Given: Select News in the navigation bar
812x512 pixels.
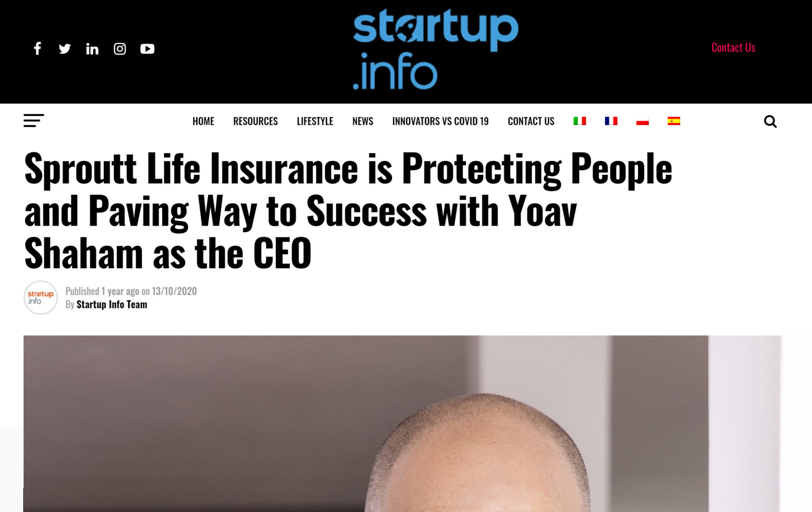Looking at the screenshot, I should 362,121.
